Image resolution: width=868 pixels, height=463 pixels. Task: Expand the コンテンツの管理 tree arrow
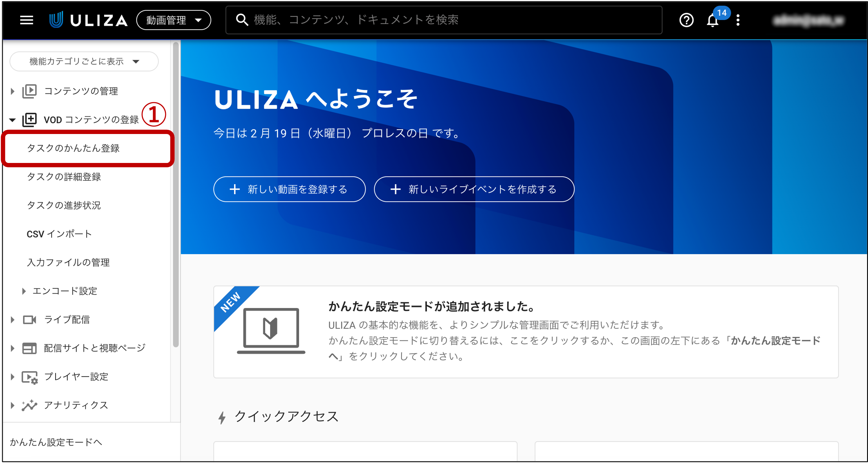click(x=12, y=91)
